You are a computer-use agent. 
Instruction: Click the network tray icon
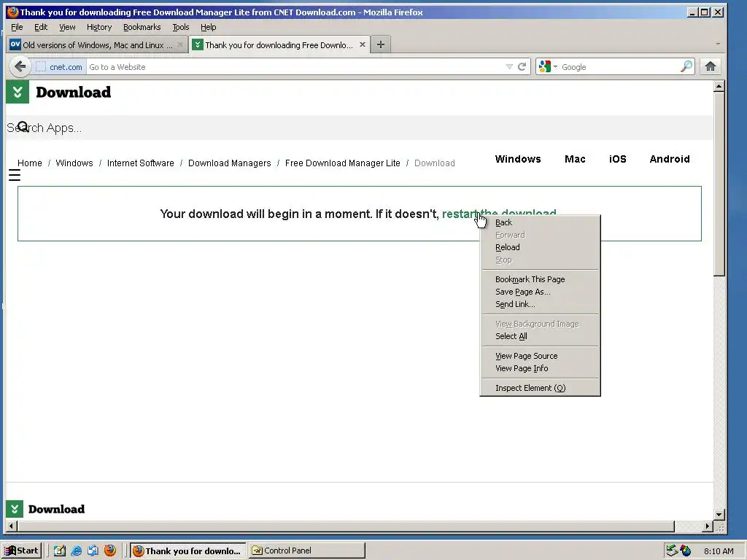tap(672, 551)
